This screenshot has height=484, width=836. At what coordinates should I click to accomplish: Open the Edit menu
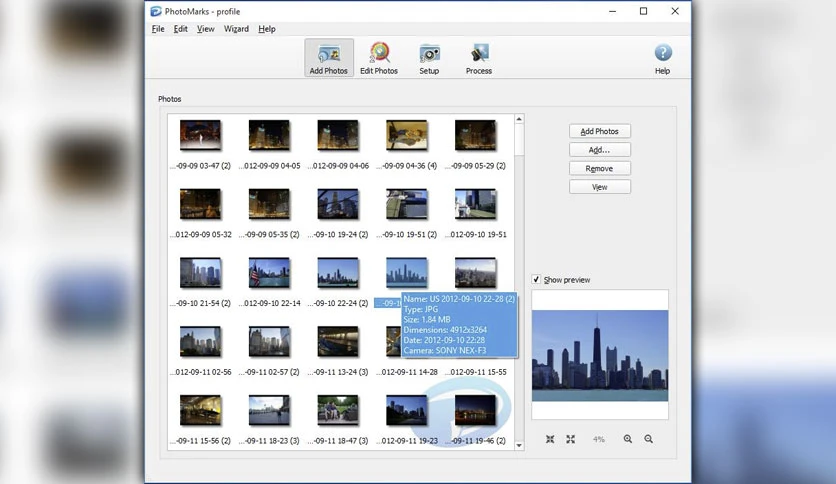[x=180, y=29]
